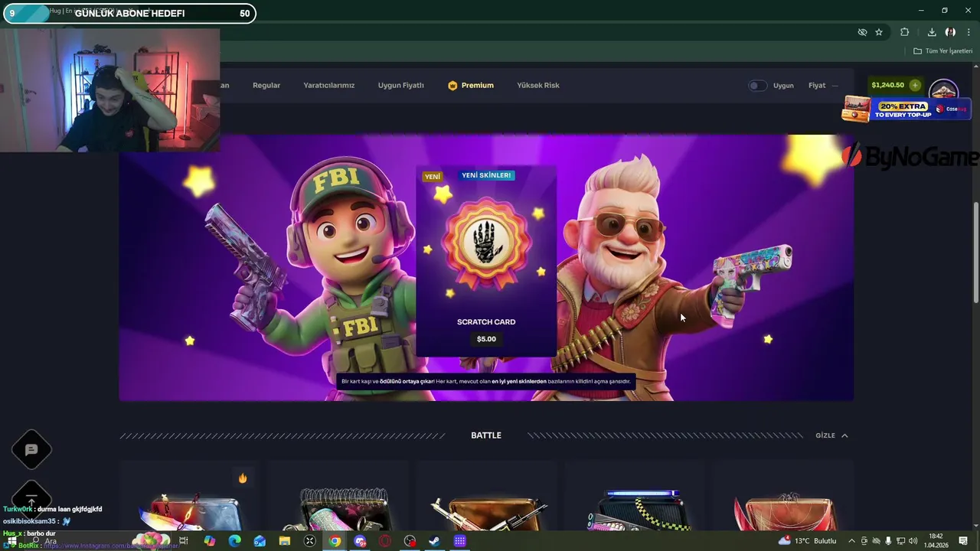Click the Chrome profile avatar
The image size is (980, 551).
pos(950,32)
